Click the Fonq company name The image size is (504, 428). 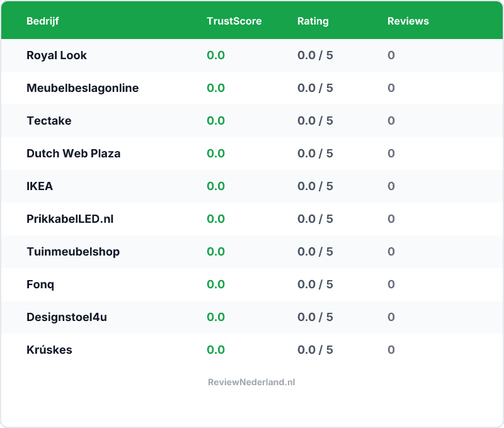(40, 284)
